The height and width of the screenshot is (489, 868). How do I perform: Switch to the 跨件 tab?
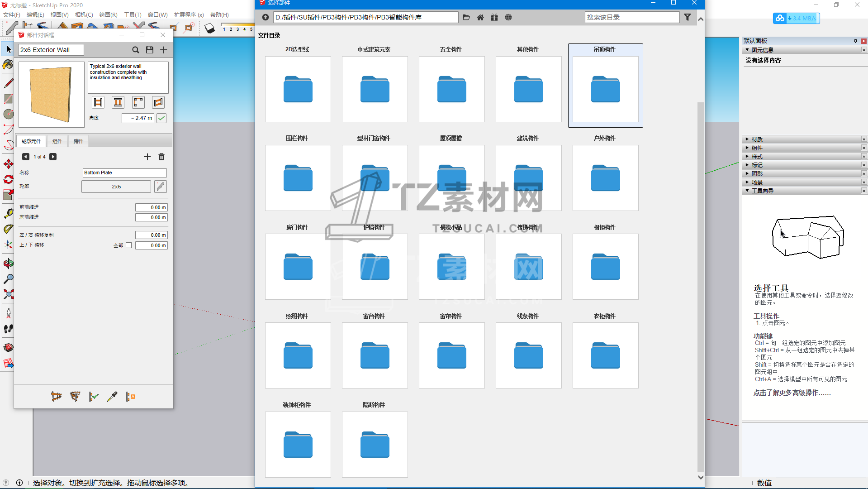(79, 141)
